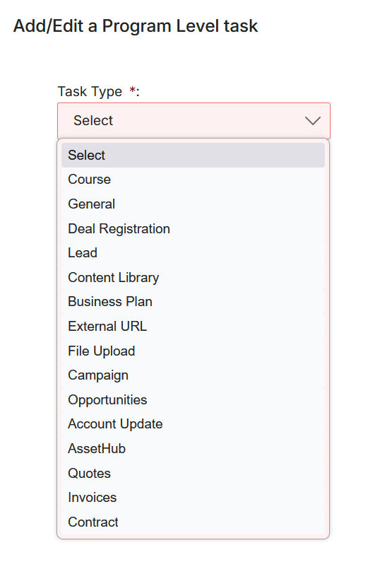Viewport: 392px width, 562px height.
Task: Select Opportunities option
Action: [x=193, y=399]
